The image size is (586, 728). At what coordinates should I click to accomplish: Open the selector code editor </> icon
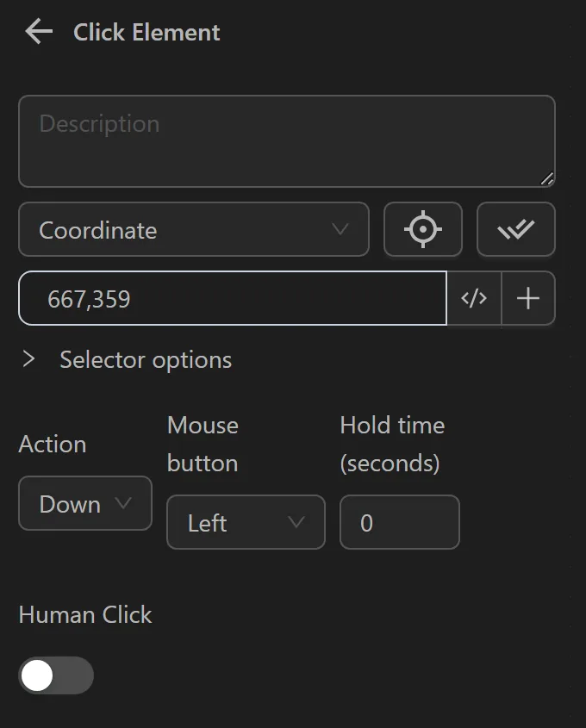point(474,298)
